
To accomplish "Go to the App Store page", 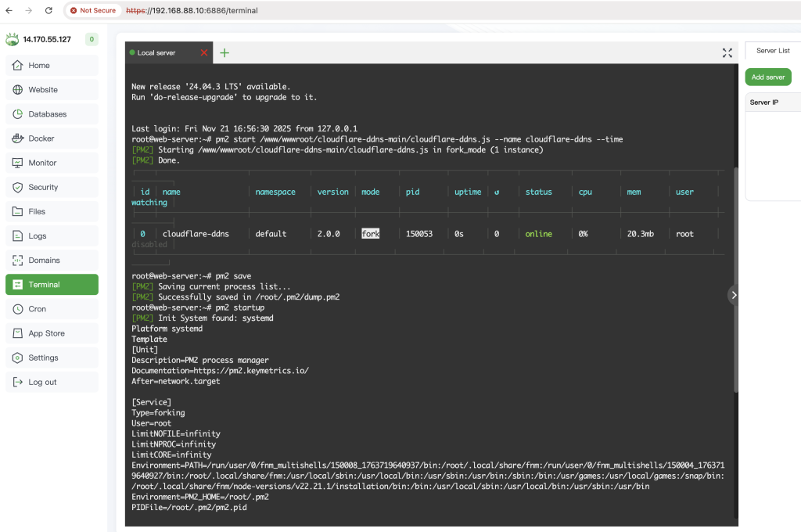I will click(46, 333).
